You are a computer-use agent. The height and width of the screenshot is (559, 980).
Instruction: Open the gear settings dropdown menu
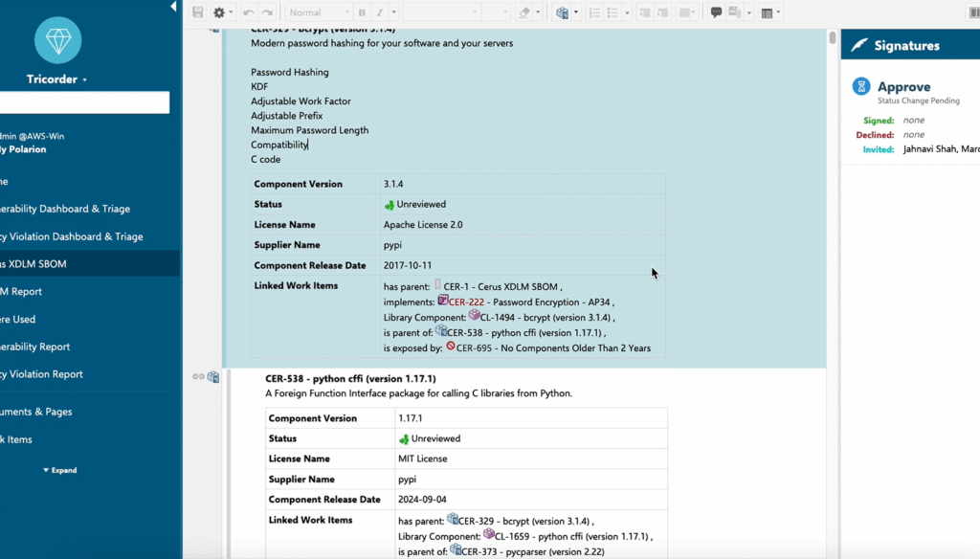222,12
